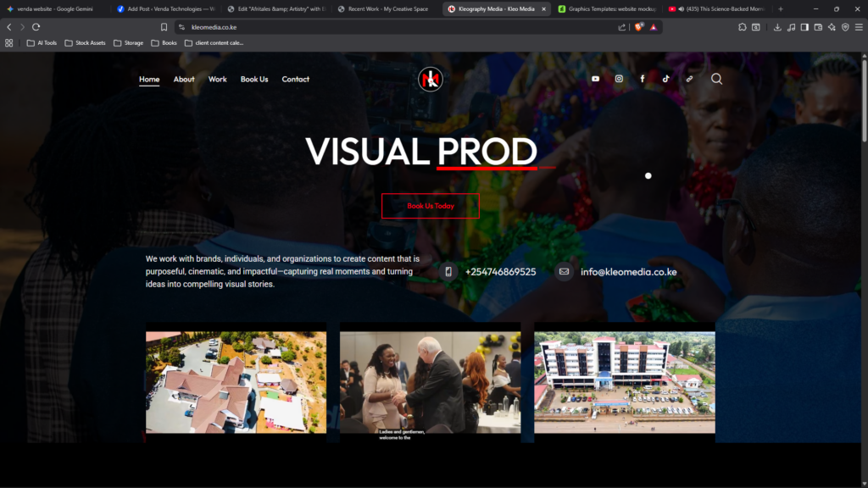Screen dimensions: 868x488
Task: Click the info@kleomedia.co.ke email link
Action: 628,272
